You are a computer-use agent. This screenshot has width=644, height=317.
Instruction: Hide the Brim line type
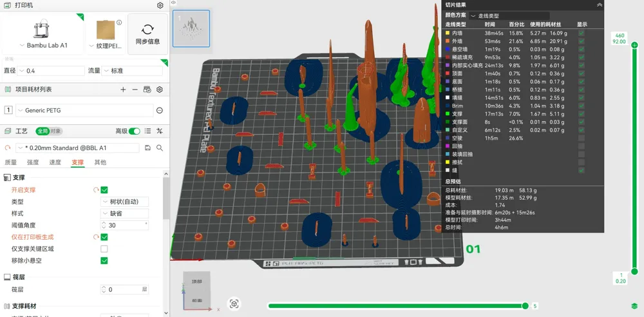(x=582, y=106)
